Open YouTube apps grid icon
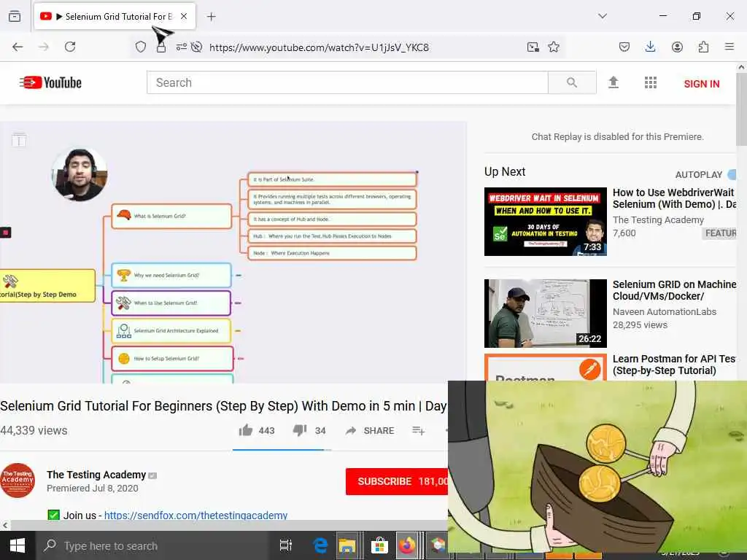 coord(650,82)
